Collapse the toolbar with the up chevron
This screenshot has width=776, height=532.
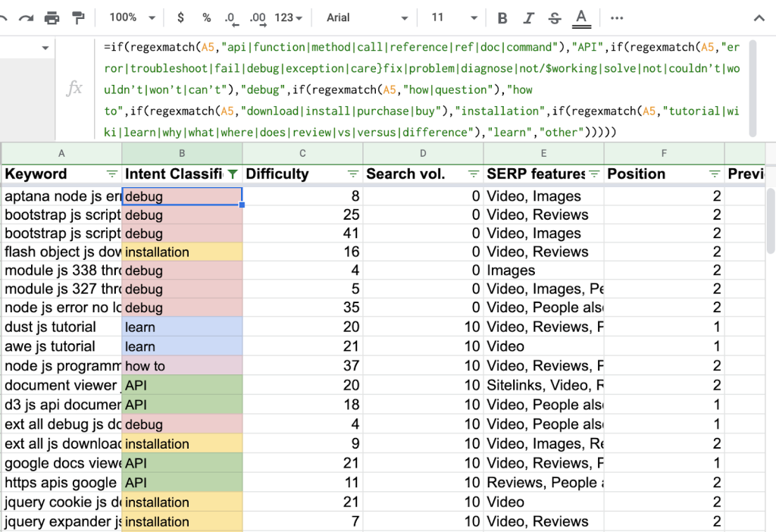(x=759, y=18)
